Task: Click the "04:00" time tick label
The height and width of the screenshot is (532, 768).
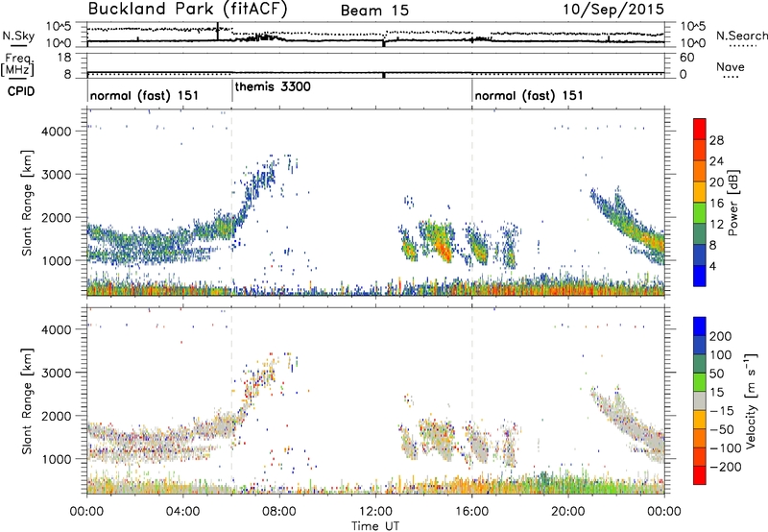Action: 183,512
